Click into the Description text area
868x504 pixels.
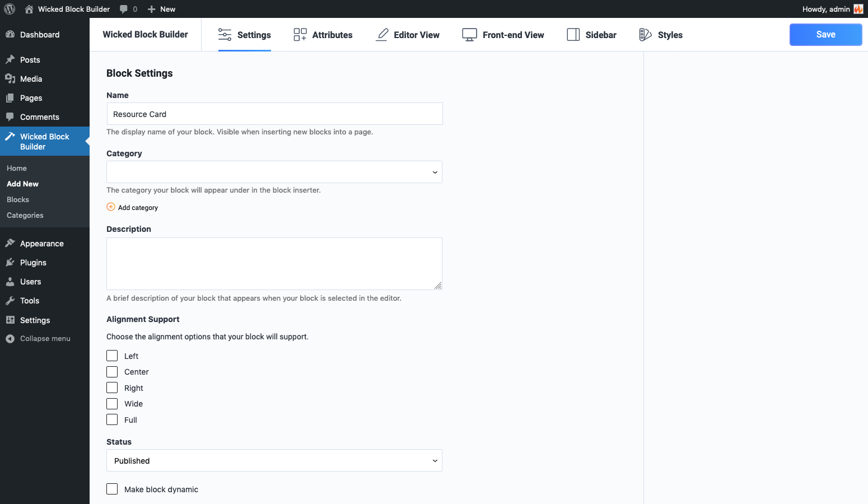point(274,264)
